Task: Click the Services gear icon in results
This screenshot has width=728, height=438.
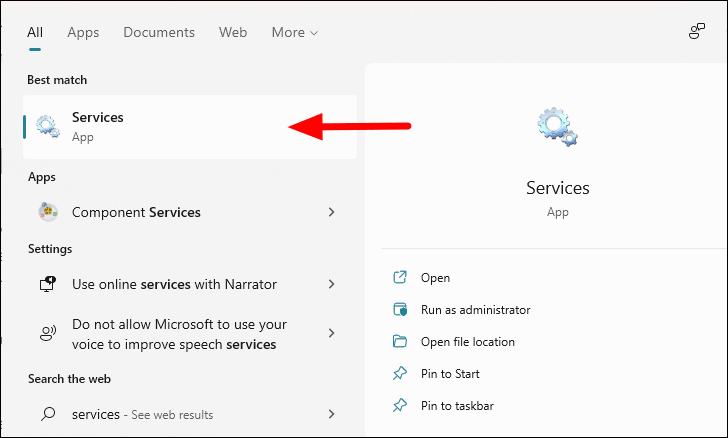Action: (48, 126)
